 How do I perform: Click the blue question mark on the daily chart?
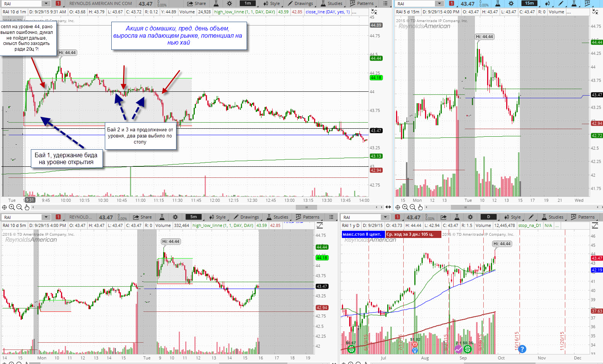tap(522, 349)
